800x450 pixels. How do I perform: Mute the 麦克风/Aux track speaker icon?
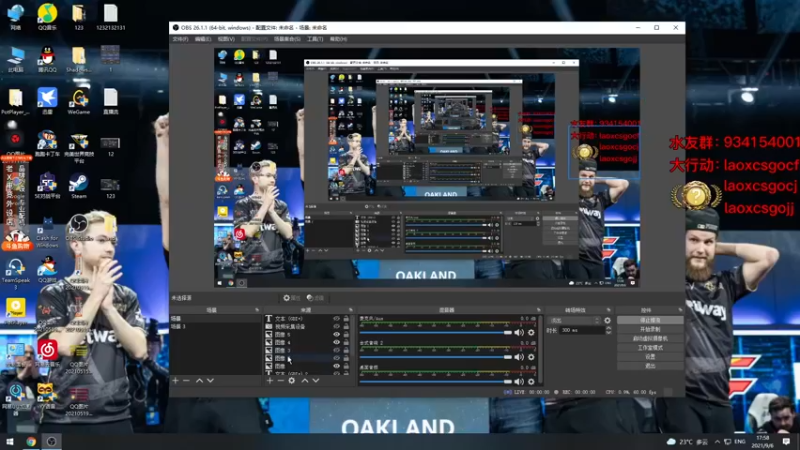pos(519,333)
